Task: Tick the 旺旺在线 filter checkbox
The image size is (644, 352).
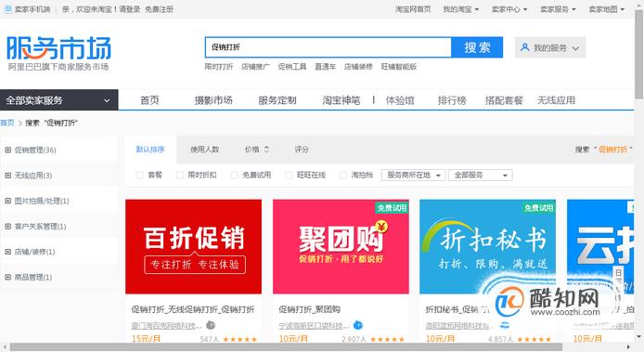Action: click(289, 176)
